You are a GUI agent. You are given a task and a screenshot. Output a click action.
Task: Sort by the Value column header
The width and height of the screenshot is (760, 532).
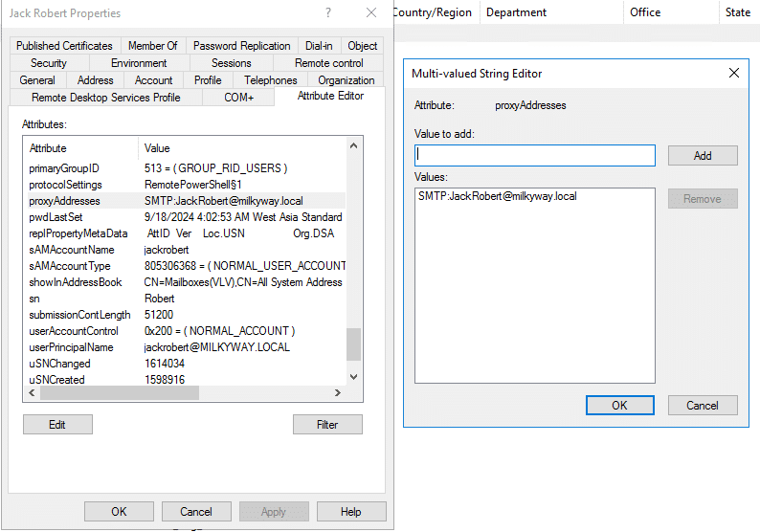pyautogui.click(x=242, y=148)
